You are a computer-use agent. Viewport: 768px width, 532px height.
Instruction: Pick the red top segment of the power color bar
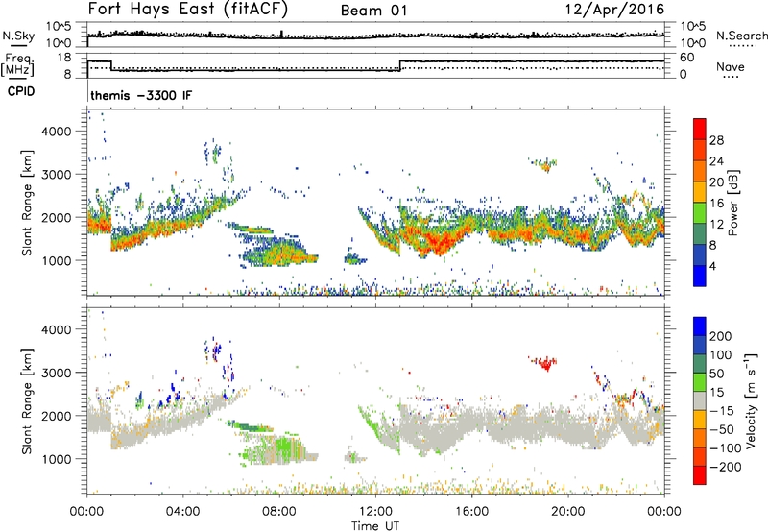[x=700, y=129]
